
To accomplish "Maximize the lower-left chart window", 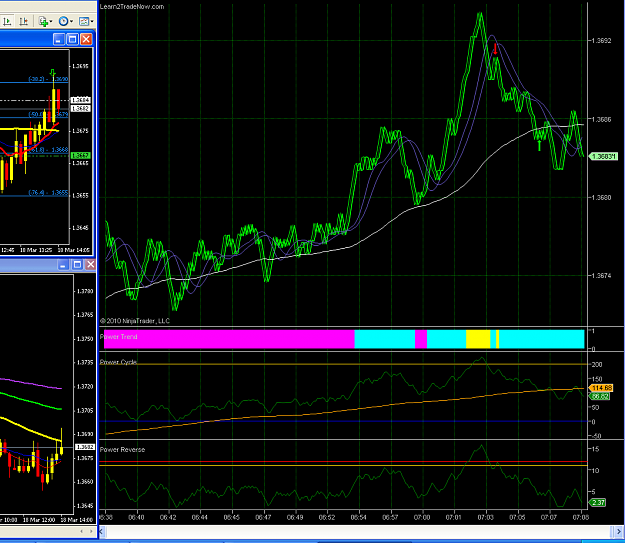I will coord(77,265).
